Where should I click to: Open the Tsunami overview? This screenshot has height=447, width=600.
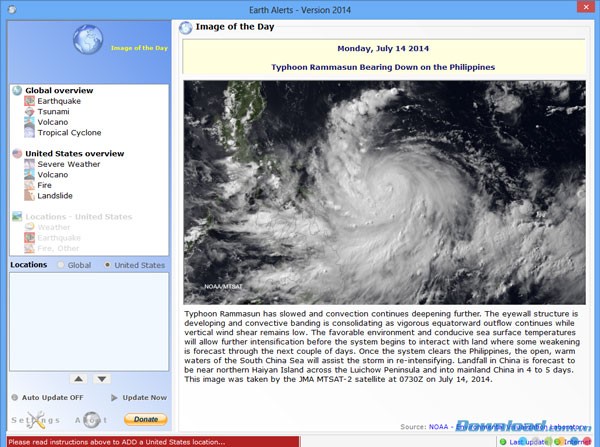coord(54,112)
